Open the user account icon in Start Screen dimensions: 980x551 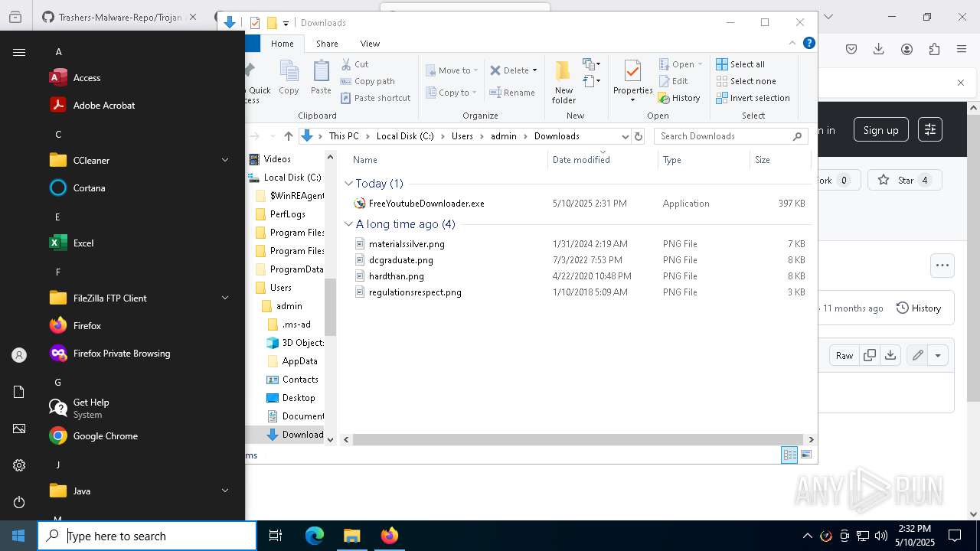19,355
